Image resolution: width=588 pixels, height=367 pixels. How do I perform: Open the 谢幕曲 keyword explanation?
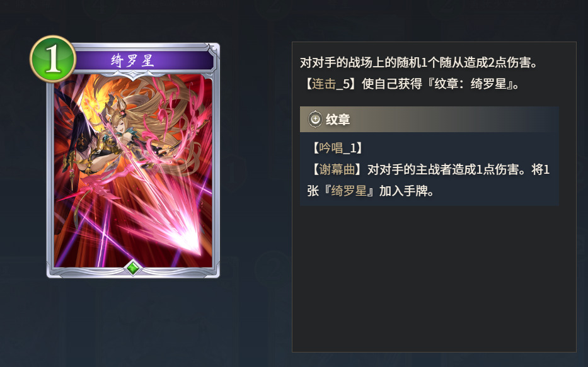337,169
